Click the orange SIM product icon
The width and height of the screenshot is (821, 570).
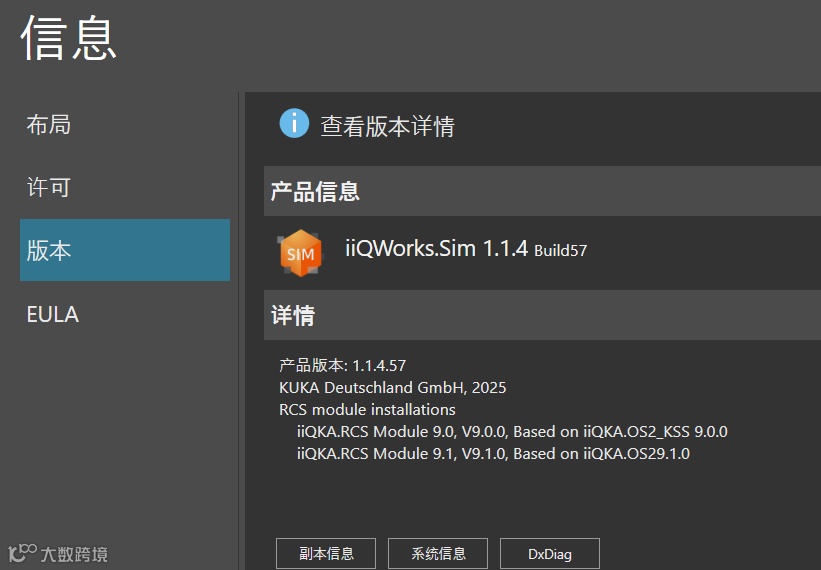(301, 253)
